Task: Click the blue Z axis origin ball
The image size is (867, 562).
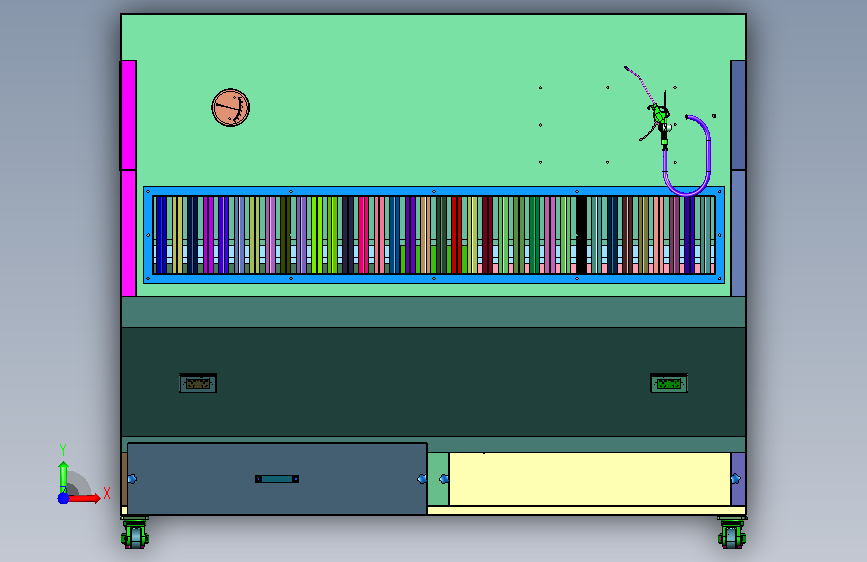Action: click(x=64, y=498)
